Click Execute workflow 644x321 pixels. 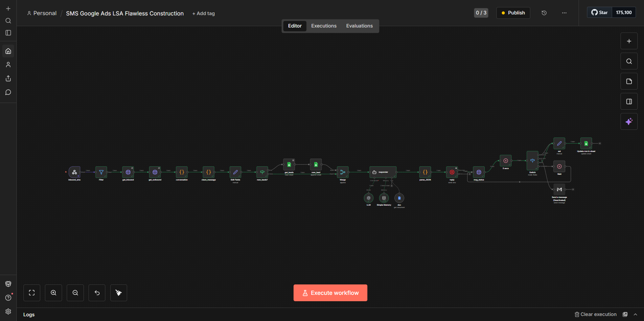pos(330,292)
